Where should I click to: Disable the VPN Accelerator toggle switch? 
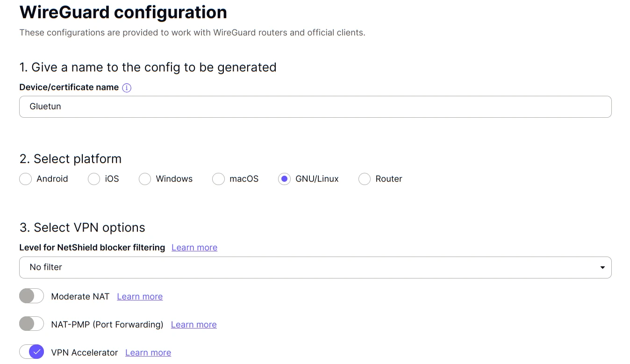tap(31, 352)
